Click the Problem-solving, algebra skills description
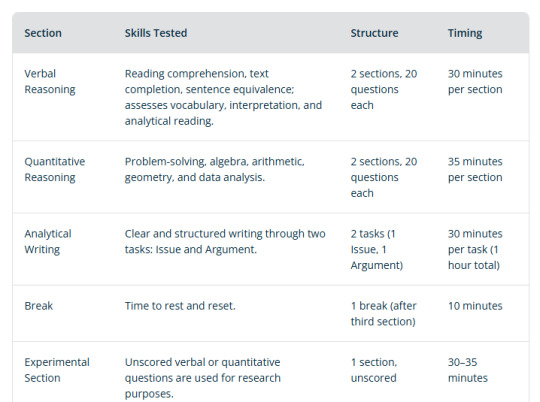 (x=215, y=169)
